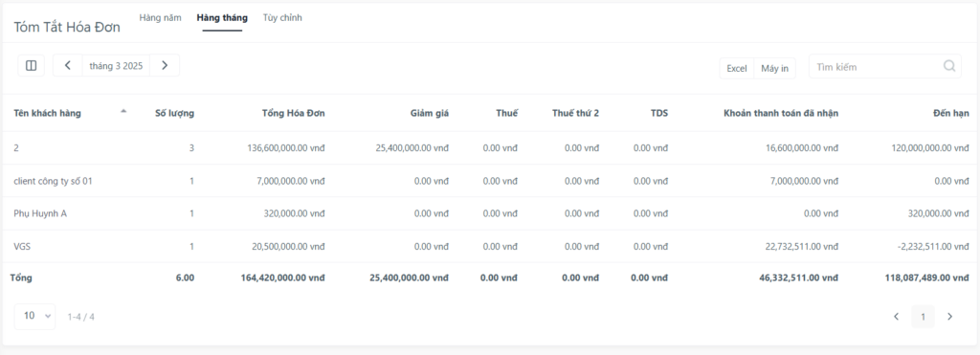Export table using Excel button
Viewport: 980px width, 355px height.
coord(737,68)
